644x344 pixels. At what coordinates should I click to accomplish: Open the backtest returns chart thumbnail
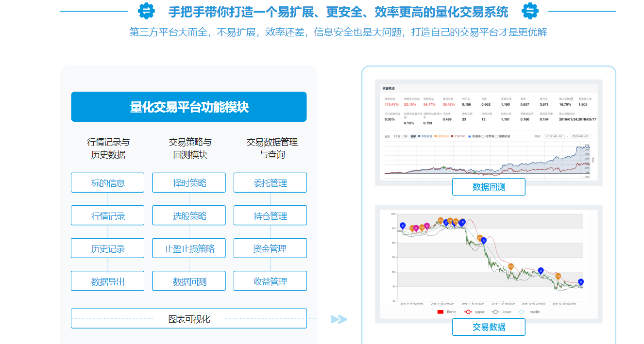(489, 132)
